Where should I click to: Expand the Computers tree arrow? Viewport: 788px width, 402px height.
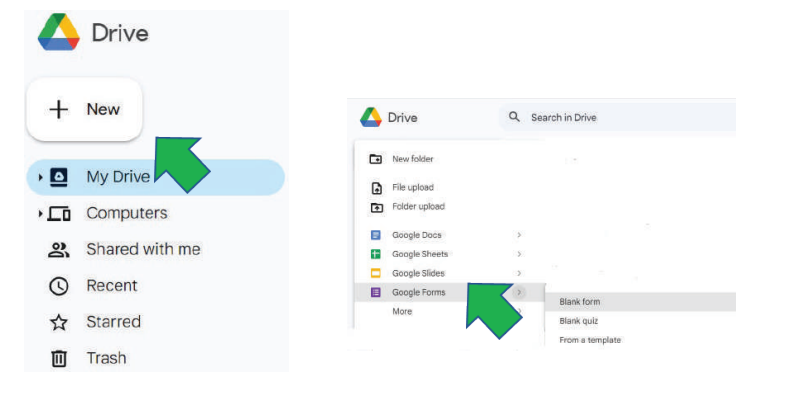(x=40, y=214)
